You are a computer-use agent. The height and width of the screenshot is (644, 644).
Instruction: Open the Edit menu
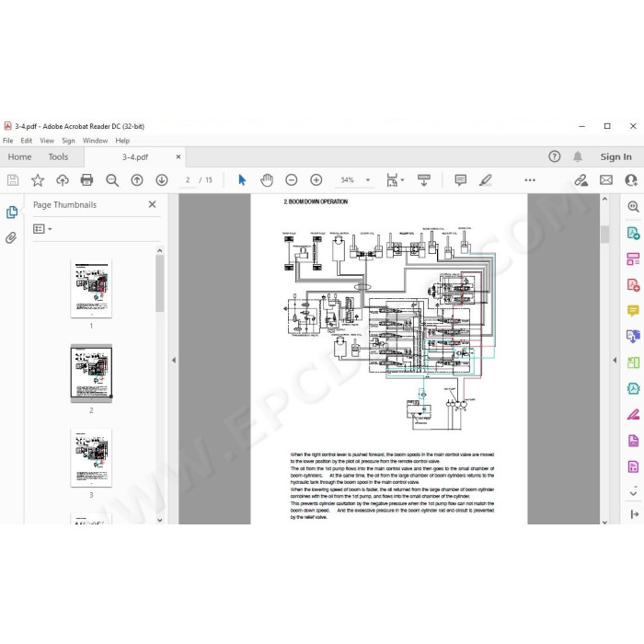click(x=27, y=141)
